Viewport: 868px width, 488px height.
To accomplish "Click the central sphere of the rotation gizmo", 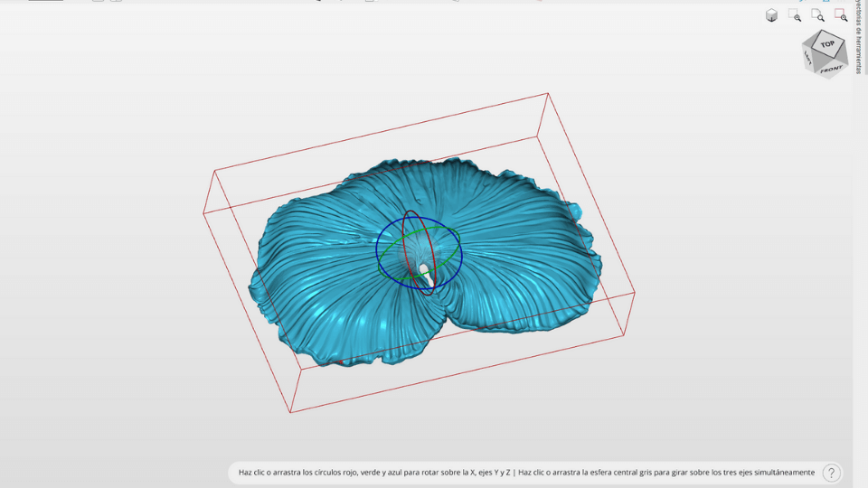I will (423, 269).
